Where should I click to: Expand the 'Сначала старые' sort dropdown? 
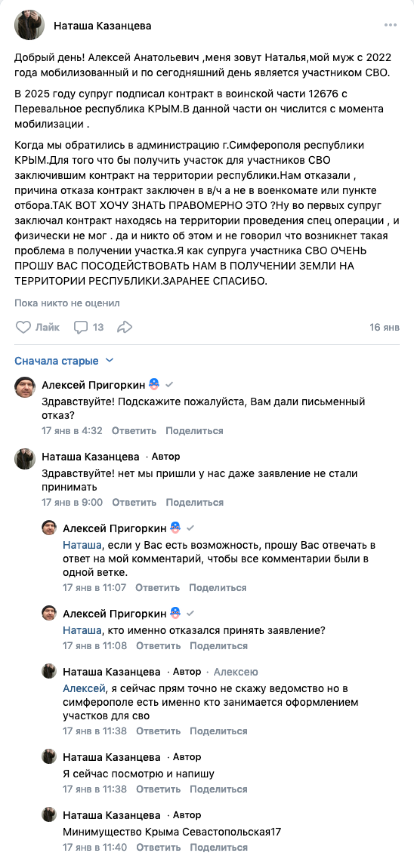pos(56,361)
